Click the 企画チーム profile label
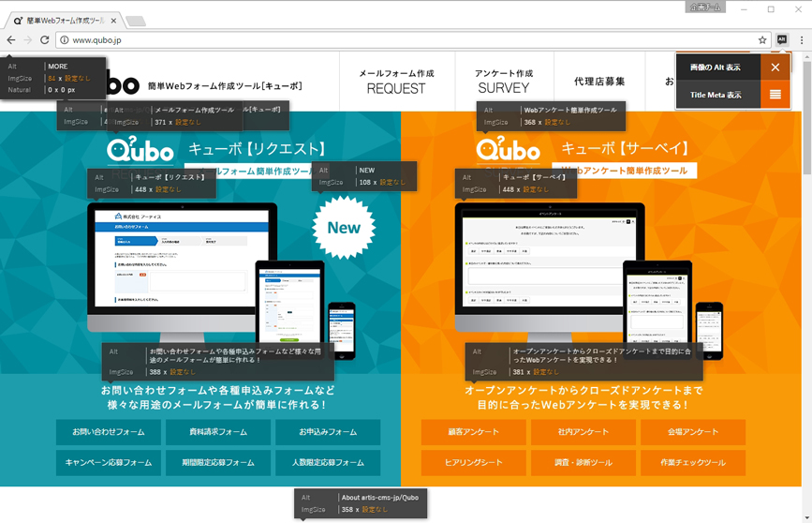This screenshot has width=812, height=523. [x=705, y=7]
